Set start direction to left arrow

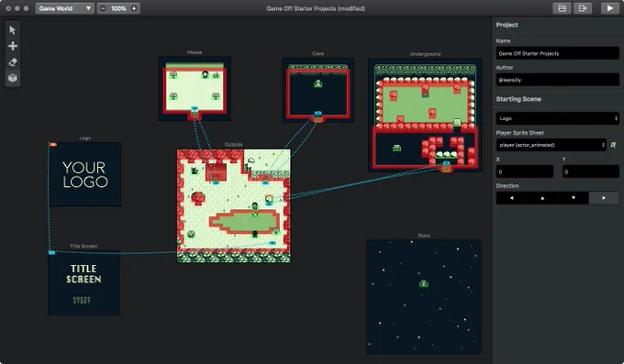(511, 198)
